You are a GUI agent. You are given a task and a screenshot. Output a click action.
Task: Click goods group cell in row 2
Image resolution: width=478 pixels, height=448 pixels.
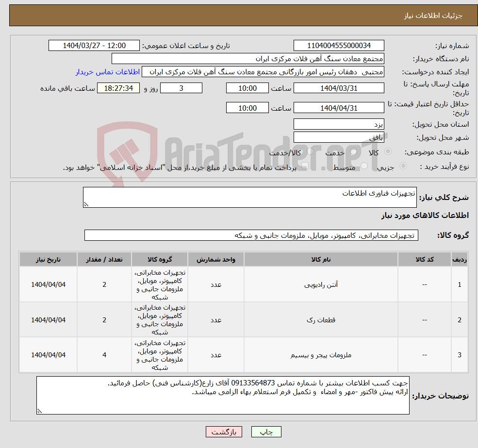(x=160, y=320)
